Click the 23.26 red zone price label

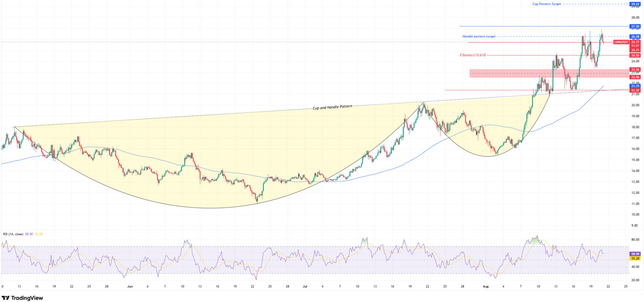tap(635, 70)
